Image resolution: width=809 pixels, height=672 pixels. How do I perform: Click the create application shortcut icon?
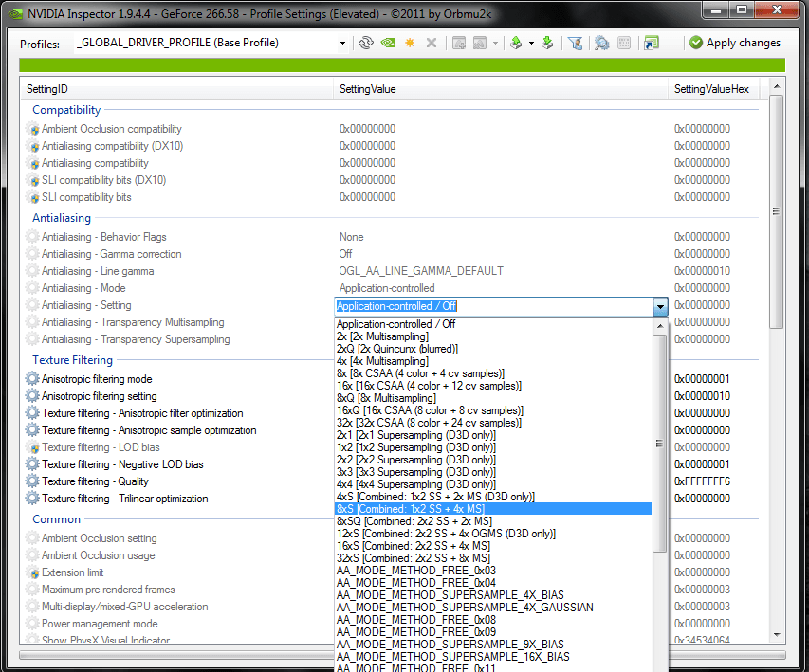click(x=652, y=43)
